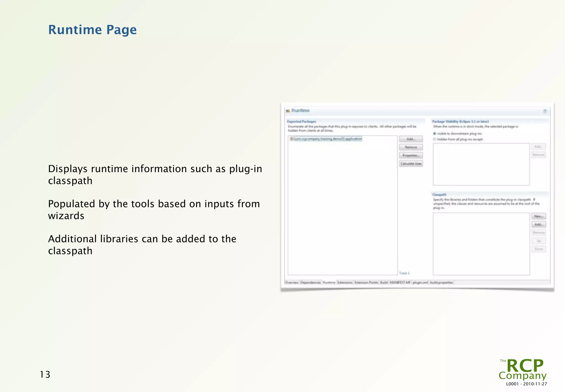Image resolution: width=565 pixels, height=392 pixels.
Task: Click inside the Classpath libraries list box
Action: point(481,244)
